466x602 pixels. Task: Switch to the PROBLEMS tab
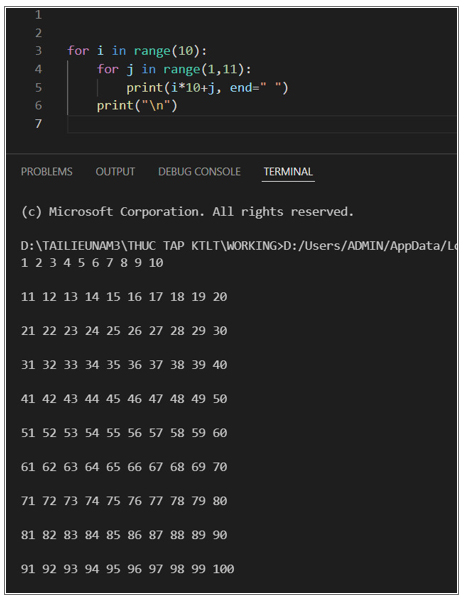pyautogui.click(x=46, y=171)
